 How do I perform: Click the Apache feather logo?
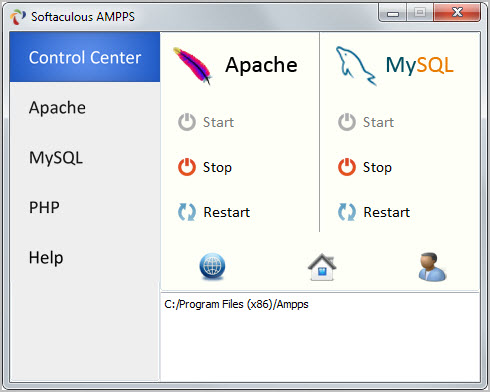(192, 66)
